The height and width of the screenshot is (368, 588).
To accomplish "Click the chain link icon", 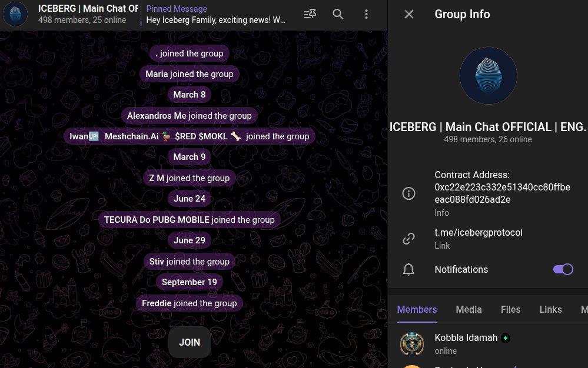I will point(408,239).
